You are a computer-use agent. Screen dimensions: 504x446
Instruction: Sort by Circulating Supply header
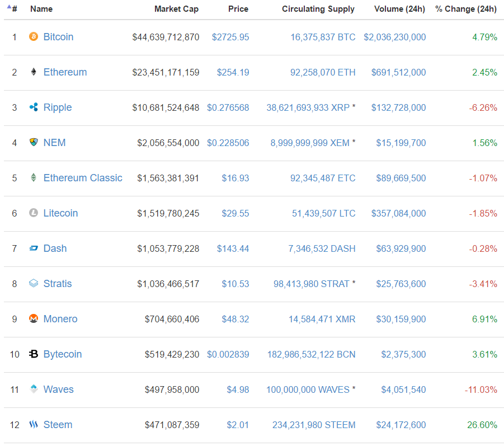click(318, 9)
